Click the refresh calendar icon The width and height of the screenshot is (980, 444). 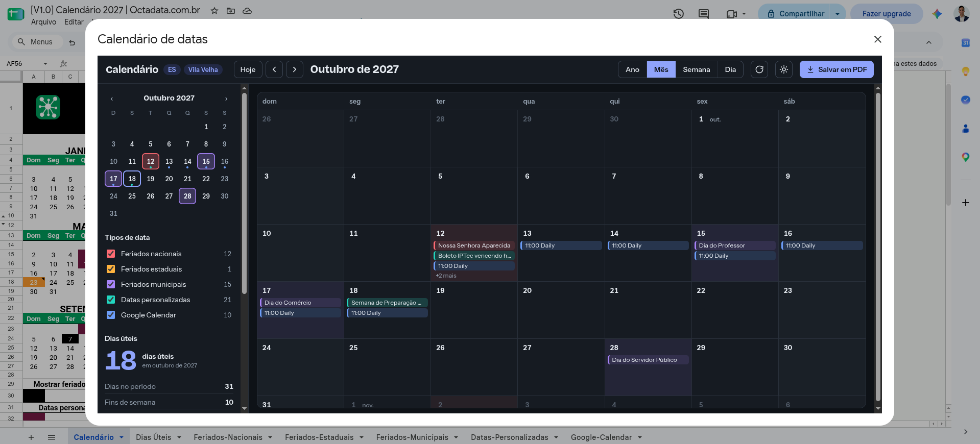click(x=759, y=69)
